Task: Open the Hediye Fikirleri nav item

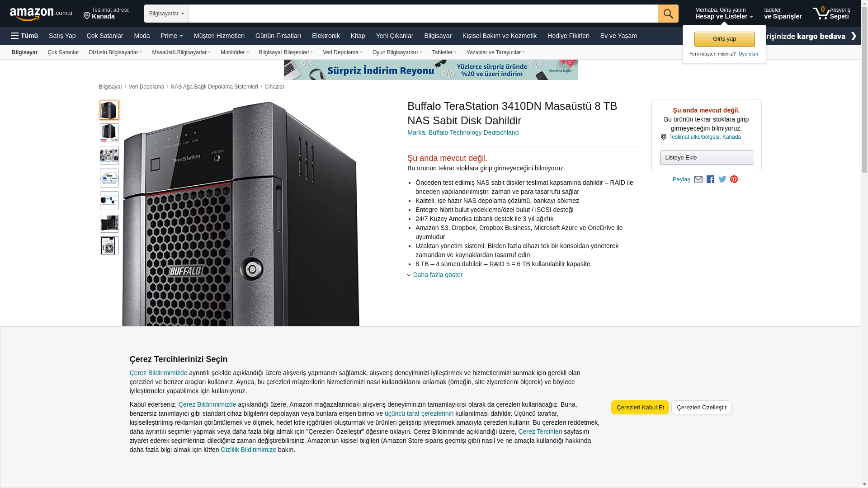Action: pos(568,36)
